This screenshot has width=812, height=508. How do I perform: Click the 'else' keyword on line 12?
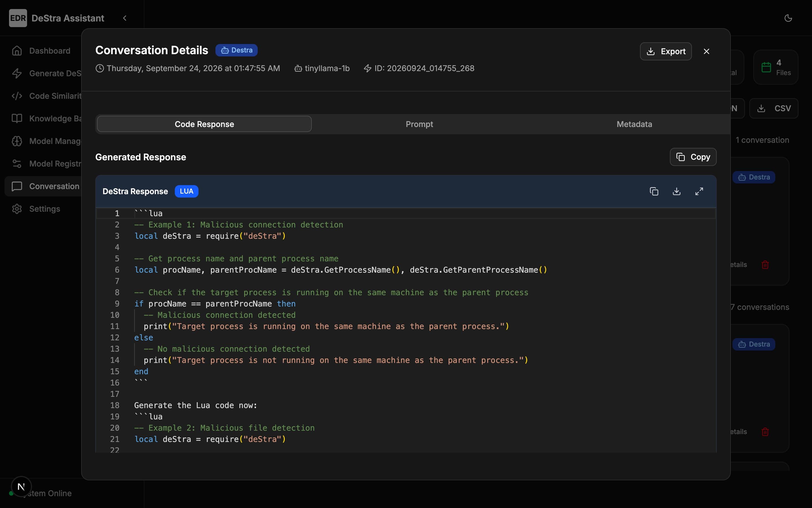[x=144, y=338]
